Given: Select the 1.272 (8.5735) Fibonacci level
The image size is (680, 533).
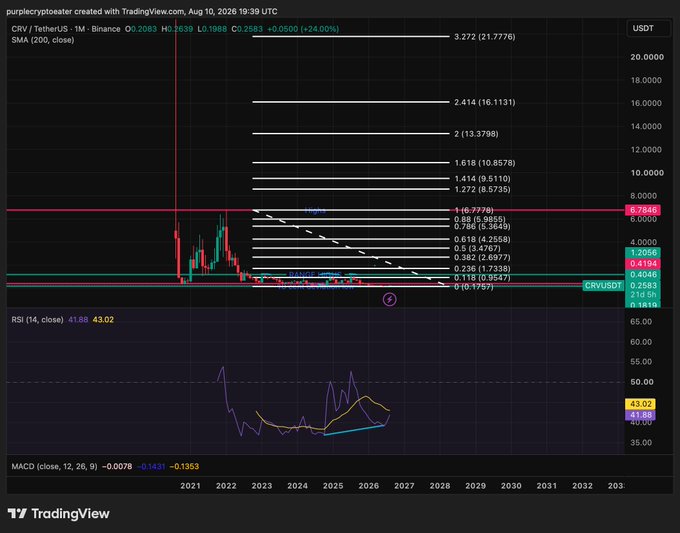Looking at the screenshot, I should click(482, 190).
